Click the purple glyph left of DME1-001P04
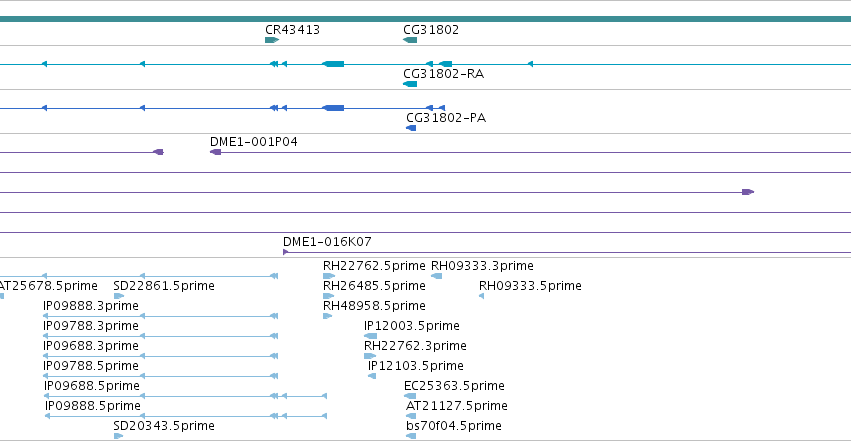 pos(158,152)
